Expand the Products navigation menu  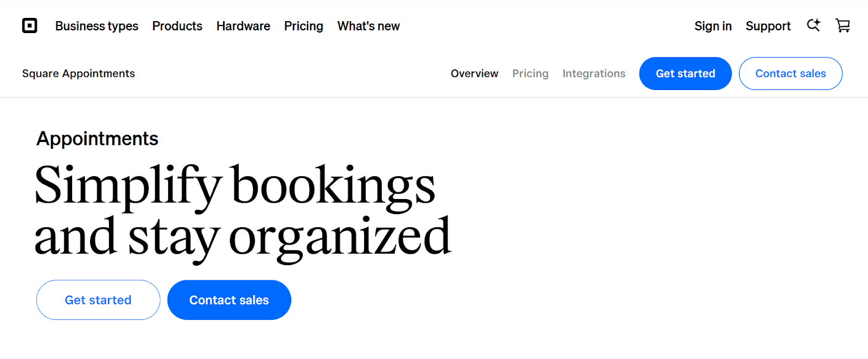pyautogui.click(x=177, y=26)
